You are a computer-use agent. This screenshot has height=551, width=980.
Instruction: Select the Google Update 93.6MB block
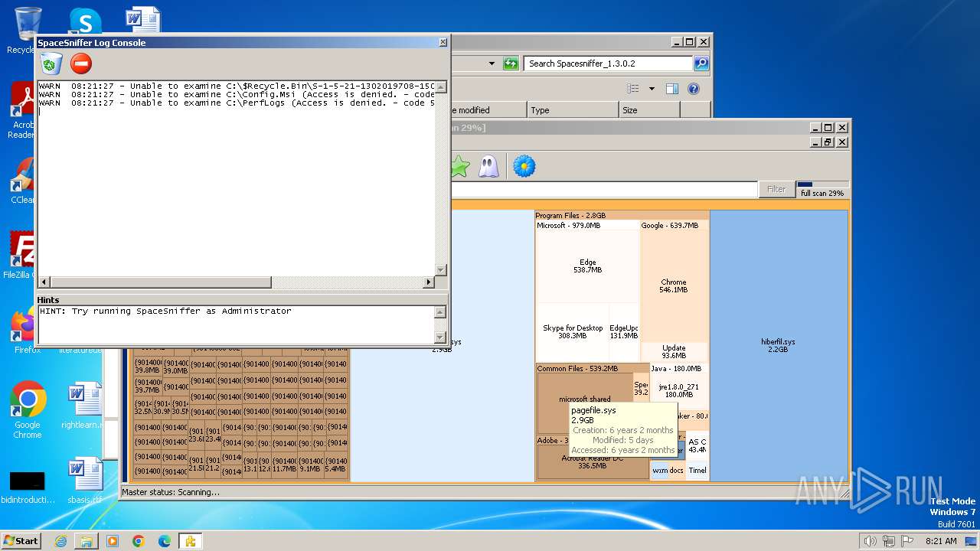[674, 352]
